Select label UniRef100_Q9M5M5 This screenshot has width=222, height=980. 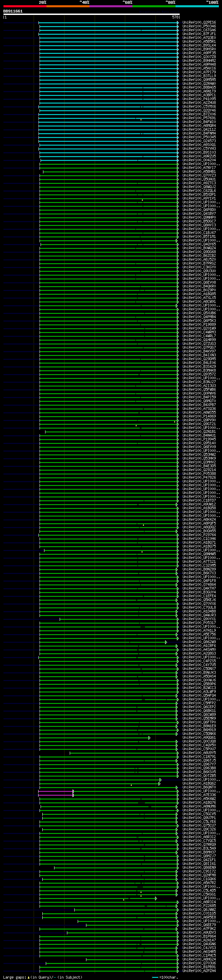pos(199,80)
